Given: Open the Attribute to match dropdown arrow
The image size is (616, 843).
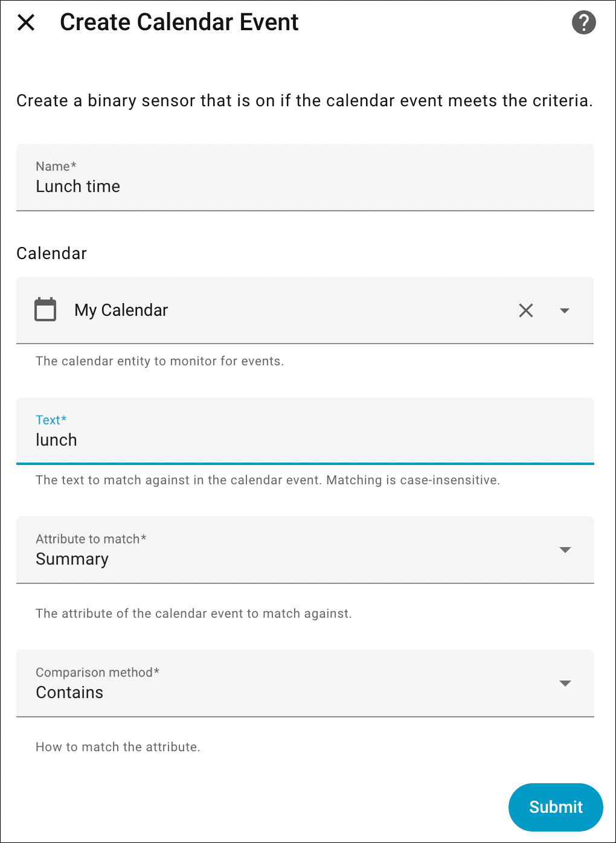Looking at the screenshot, I should pyautogui.click(x=565, y=550).
